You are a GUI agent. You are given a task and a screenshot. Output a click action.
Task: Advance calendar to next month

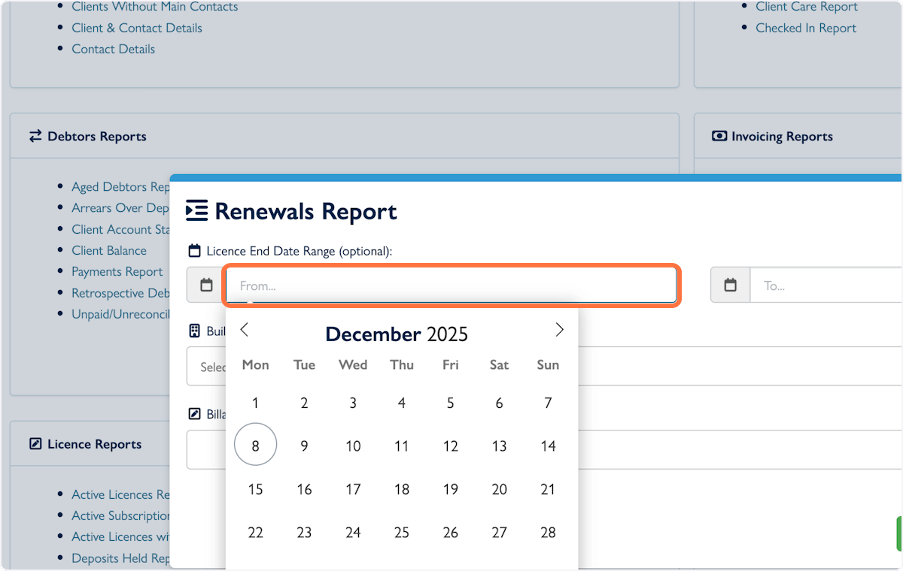(559, 330)
